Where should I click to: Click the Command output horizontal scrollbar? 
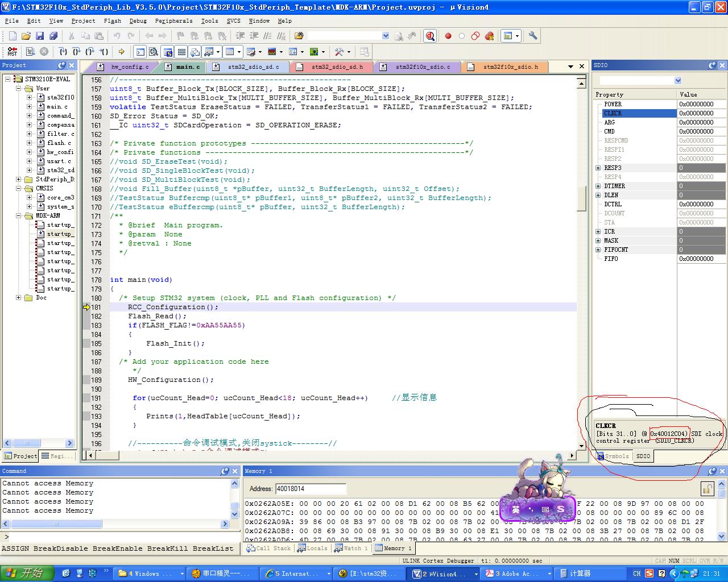click(x=116, y=524)
